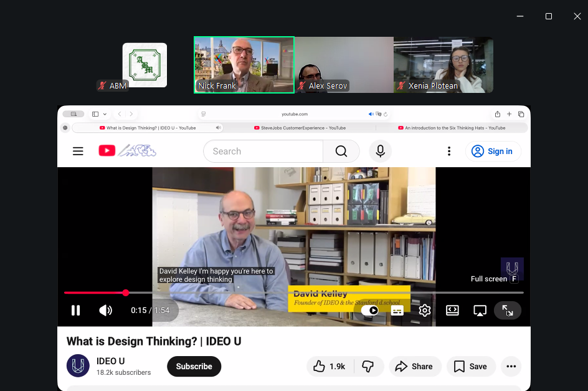This screenshot has height=391, width=588.
Task: Open the three-dot more actions menu
Action: click(x=511, y=366)
